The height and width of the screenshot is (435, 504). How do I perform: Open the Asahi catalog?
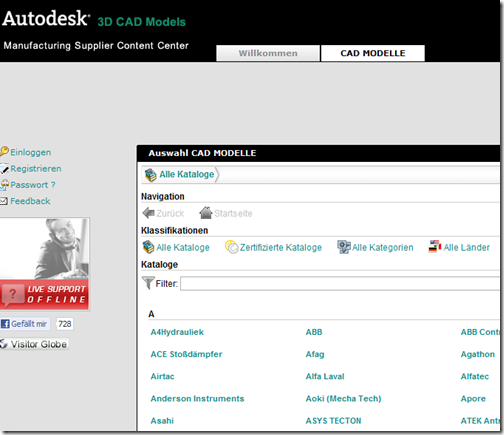pyautogui.click(x=162, y=421)
